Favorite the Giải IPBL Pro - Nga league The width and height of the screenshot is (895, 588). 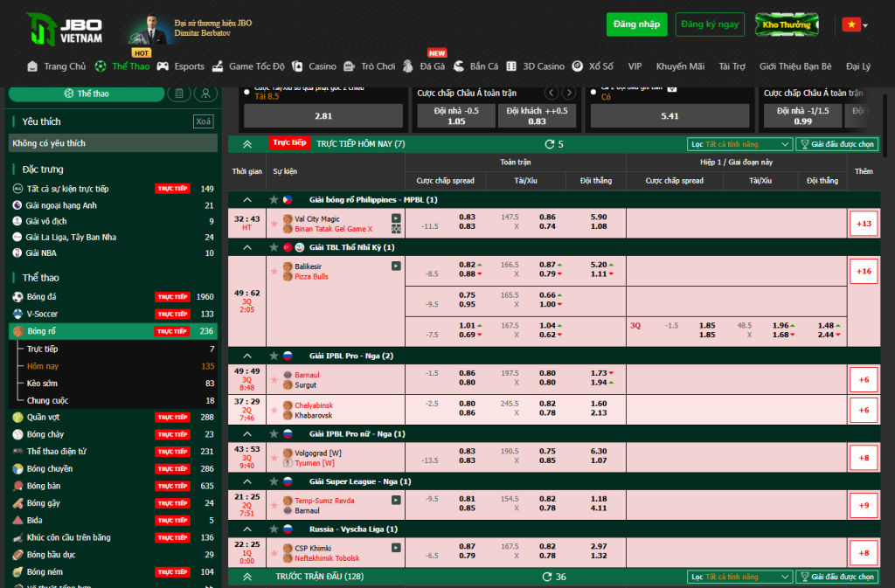point(274,356)
